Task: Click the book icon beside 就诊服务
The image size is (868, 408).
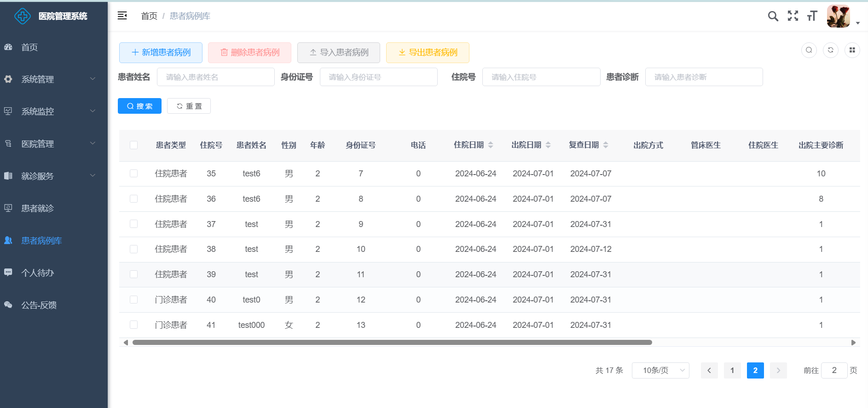Action: click(8, 175)
